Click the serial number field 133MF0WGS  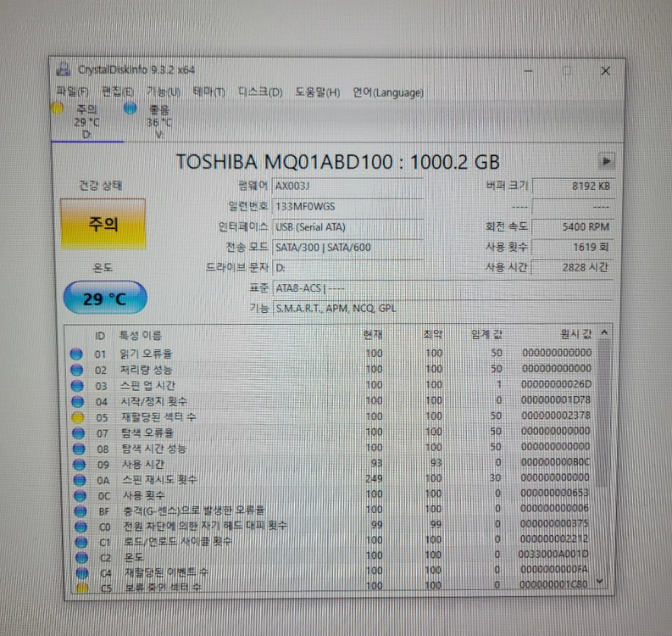[x=347, y=207]
